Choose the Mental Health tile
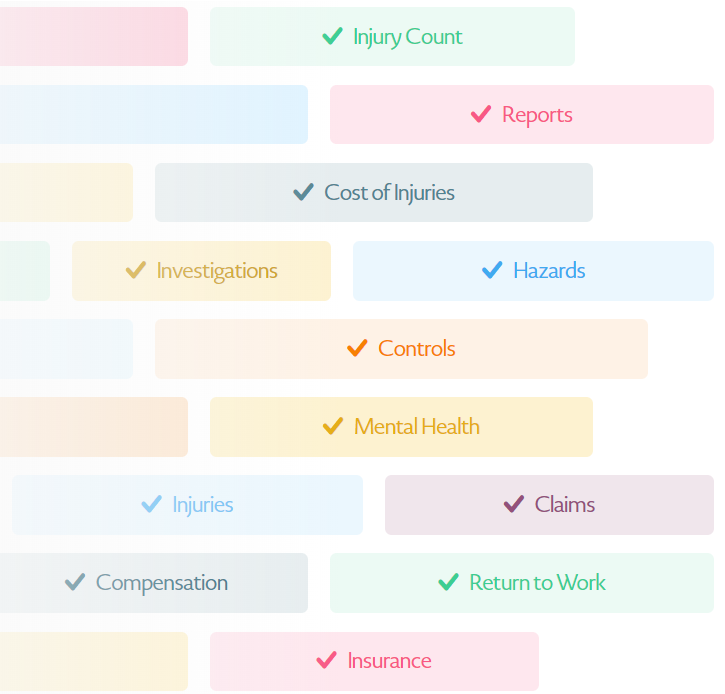 [x=401, y=427]
